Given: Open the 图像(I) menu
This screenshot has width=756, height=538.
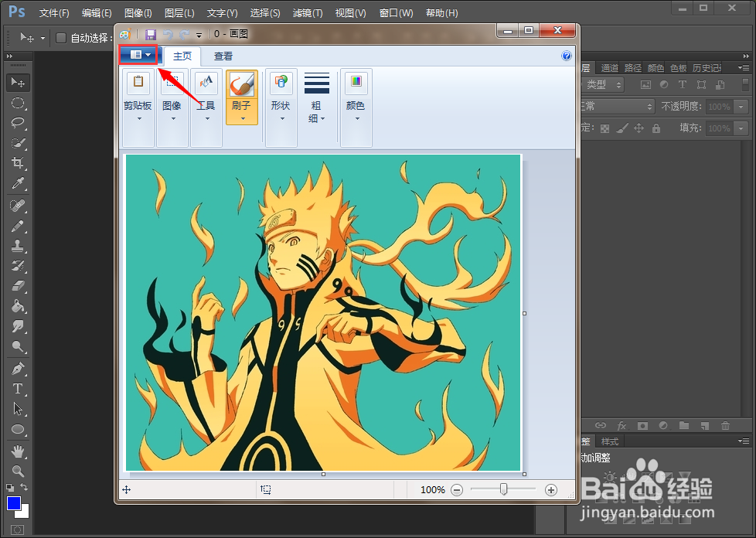Looking at the screenshot, I should [138, 13].
